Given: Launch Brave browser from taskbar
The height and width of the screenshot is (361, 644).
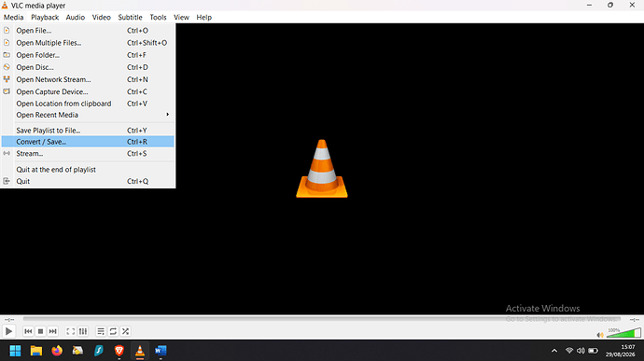Looking at the screenshot, I should pos(119,351).
